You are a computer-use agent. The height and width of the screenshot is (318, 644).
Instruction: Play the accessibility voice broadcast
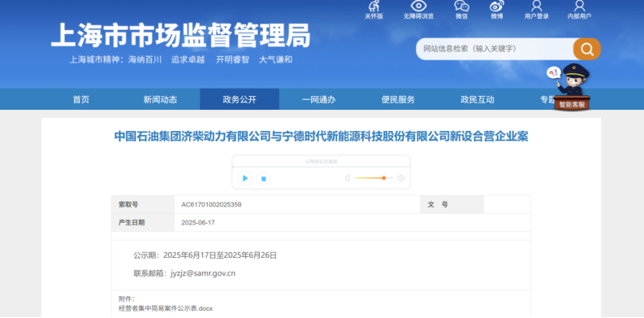pos(244,178)
